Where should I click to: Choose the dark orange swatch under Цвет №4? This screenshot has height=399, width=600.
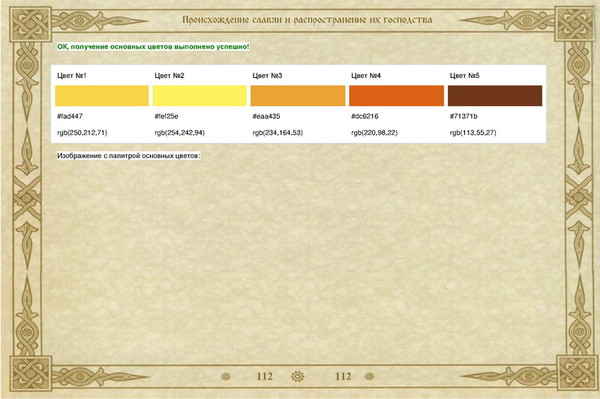click(x=396, y=96)
